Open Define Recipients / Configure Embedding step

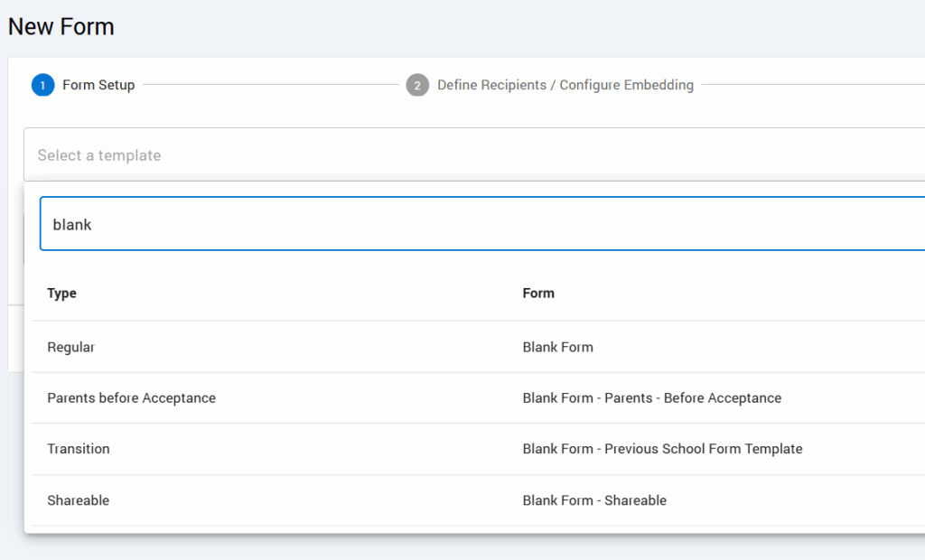point(565,85)
